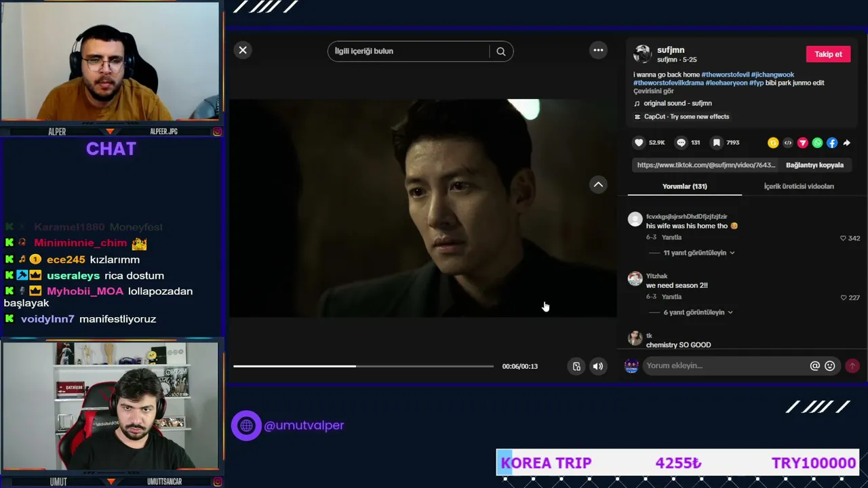
Task: Like the 'we need season 2!!' comment
Action: (844, 298)
